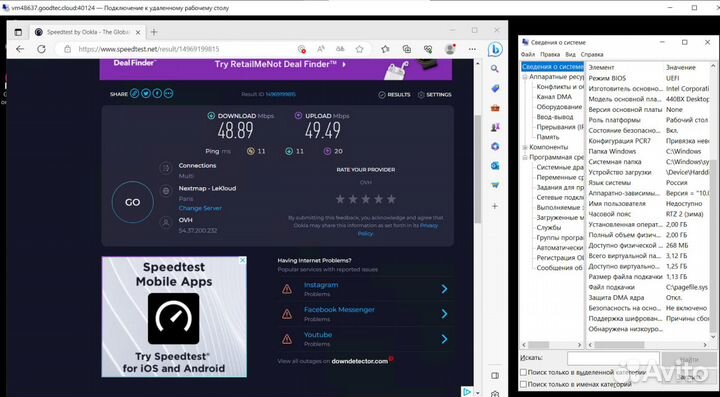Close the Speedtest Mobile Apps ad

point(242,261)
